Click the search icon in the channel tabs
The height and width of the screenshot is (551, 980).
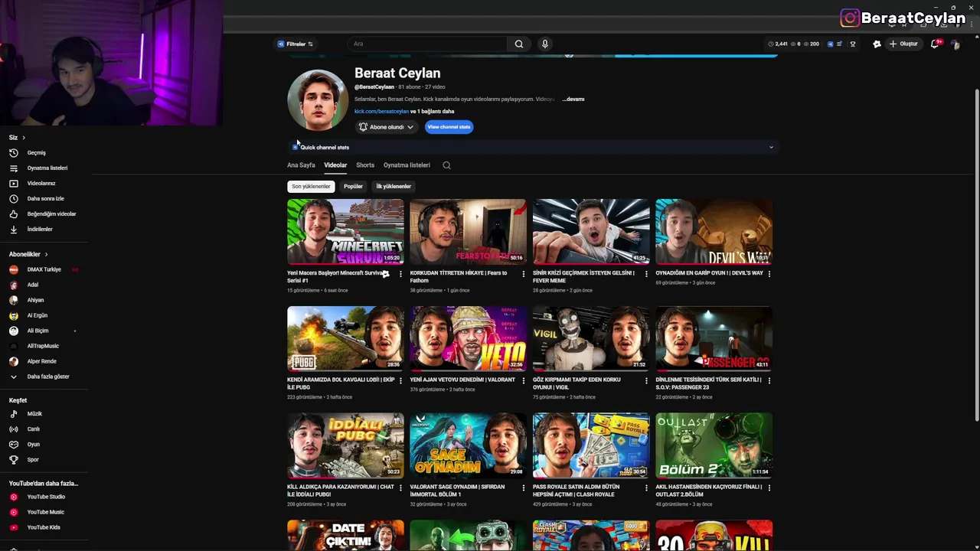(x=446, y=165)
